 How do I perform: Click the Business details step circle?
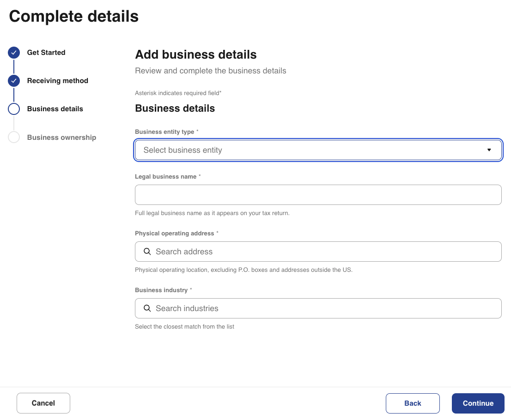(14, 109)
